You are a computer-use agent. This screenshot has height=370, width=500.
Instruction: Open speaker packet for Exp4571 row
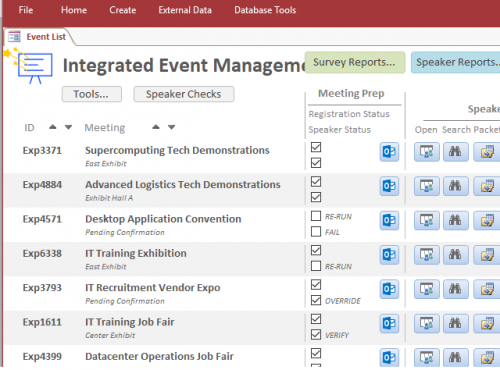point(487,220)
